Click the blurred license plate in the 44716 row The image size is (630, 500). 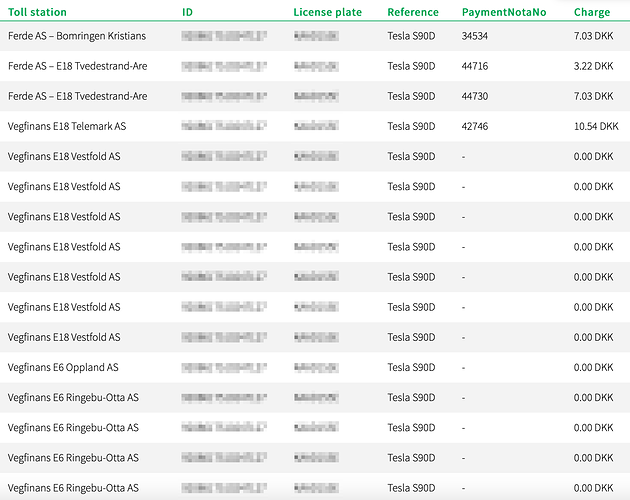click(x=316, y=66)
